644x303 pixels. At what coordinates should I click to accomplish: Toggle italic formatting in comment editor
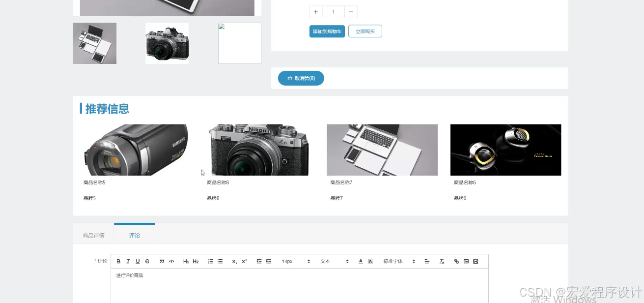(128, 261)
